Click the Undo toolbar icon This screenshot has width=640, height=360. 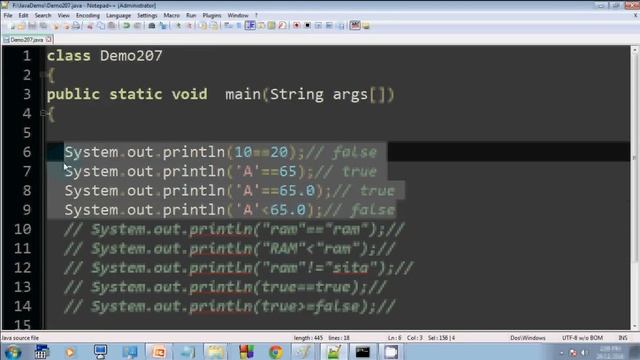pyautogui.click(x=127, y=26)
